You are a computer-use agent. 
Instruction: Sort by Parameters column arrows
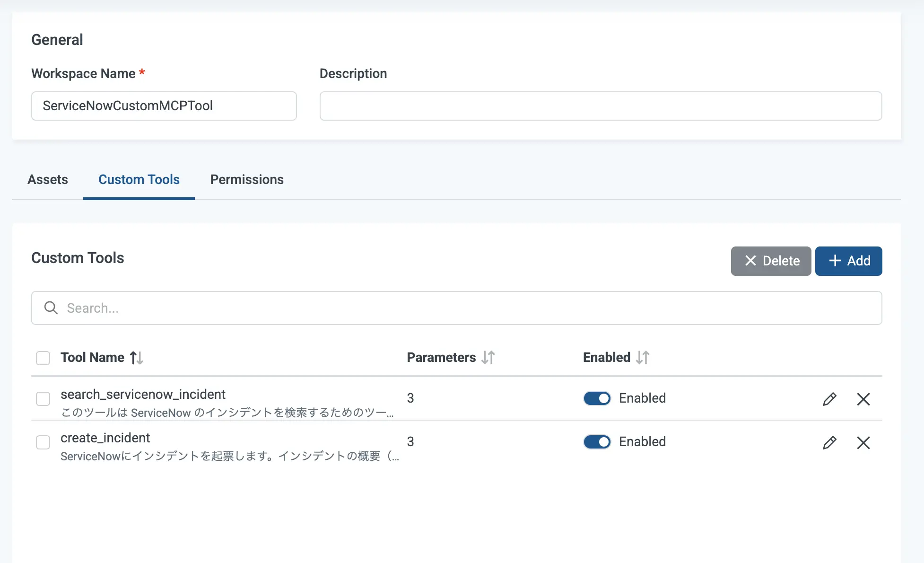(488, 358)
